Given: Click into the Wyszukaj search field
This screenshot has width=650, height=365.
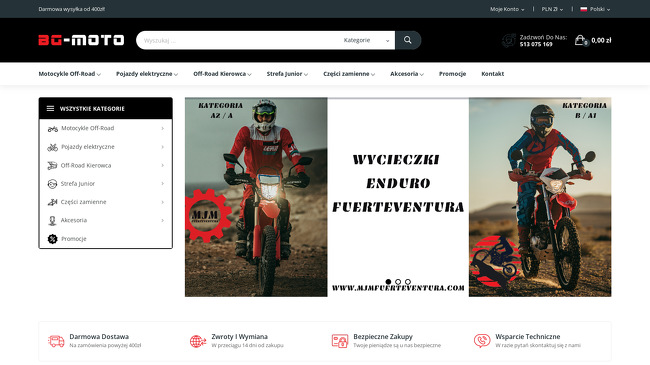Looking at the screenshot, I should coord(238,40).
